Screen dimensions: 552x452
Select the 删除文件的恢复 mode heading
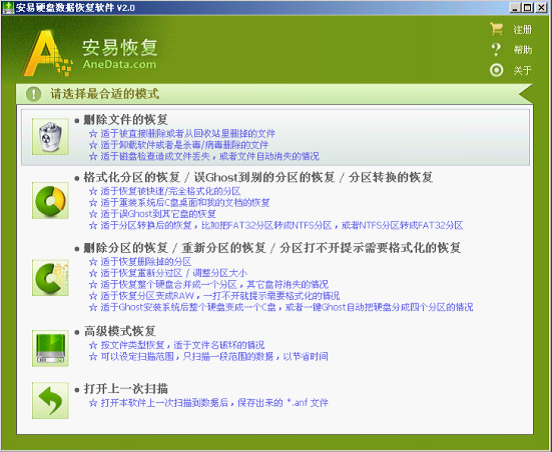(125, 120)
